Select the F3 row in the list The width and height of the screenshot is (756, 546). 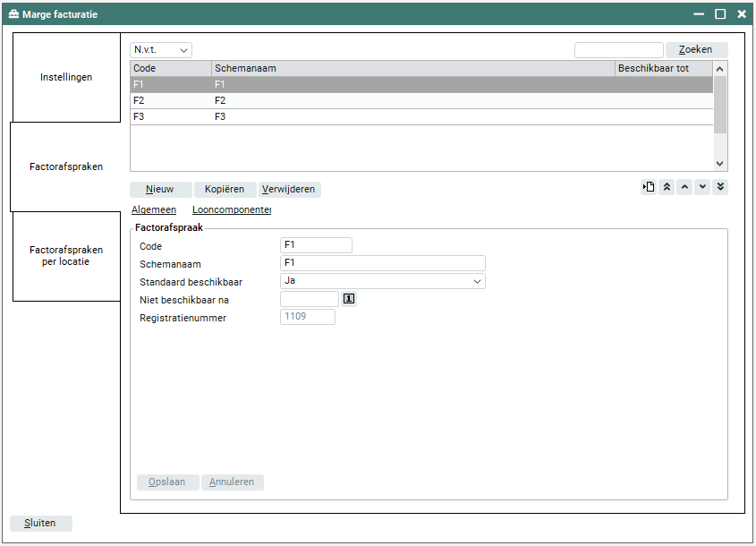pyautogui.click(x=421, y=116)
